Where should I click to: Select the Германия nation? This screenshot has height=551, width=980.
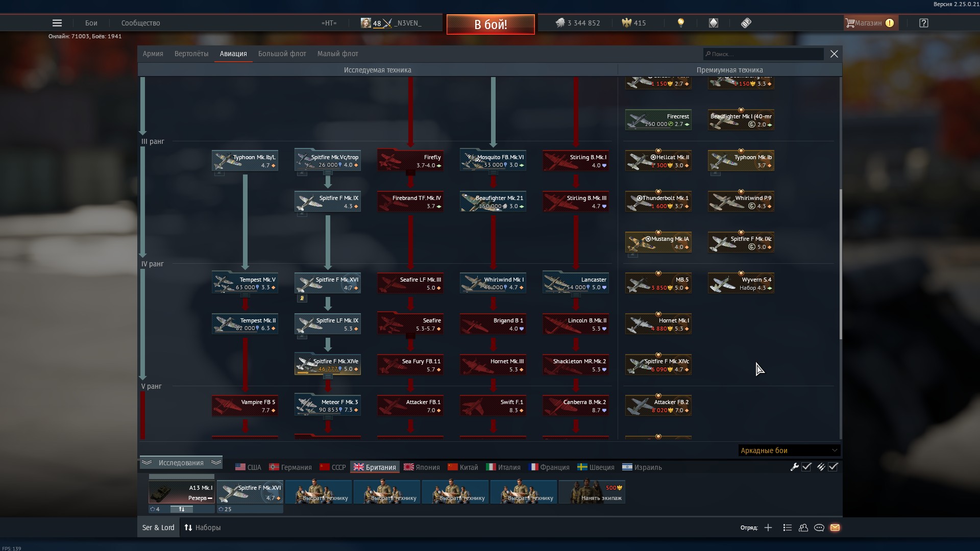coord(290,467)
